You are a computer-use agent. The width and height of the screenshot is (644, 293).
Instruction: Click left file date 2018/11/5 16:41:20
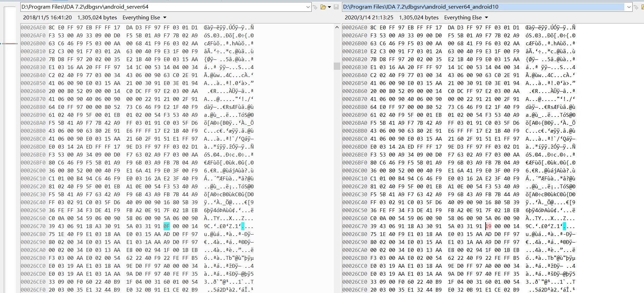tap(48, 17)
